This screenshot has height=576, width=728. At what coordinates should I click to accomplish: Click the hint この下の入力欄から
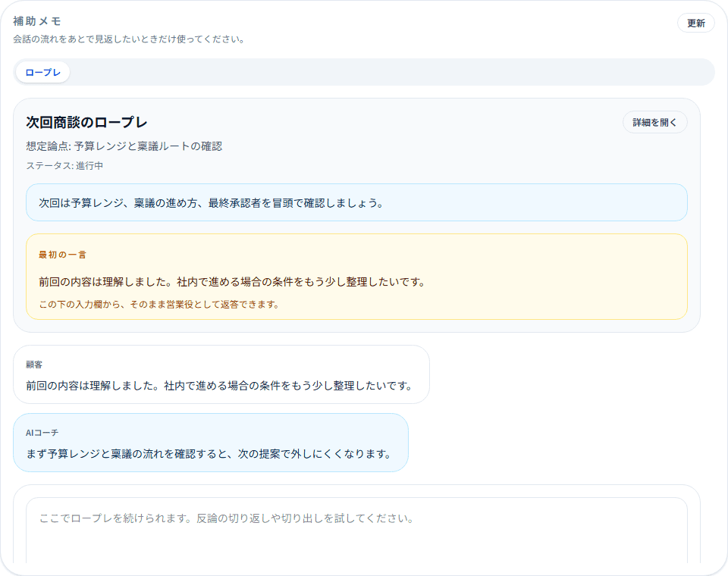158,305
